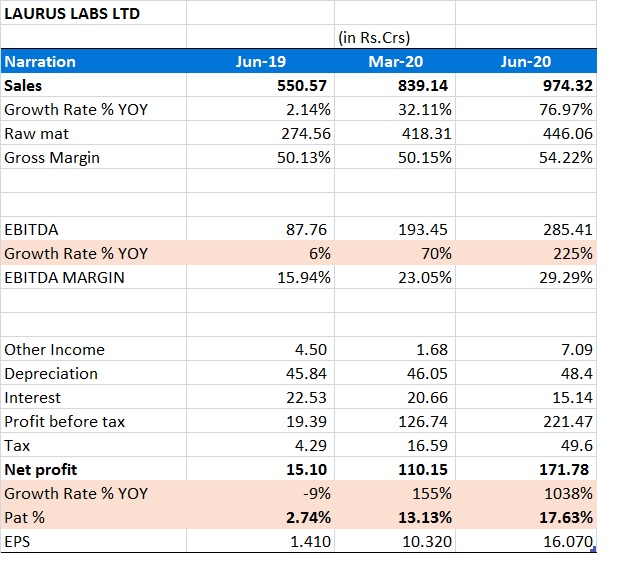
Task: Select Other Income value 4.50
Action: click(x=261, y=350)
